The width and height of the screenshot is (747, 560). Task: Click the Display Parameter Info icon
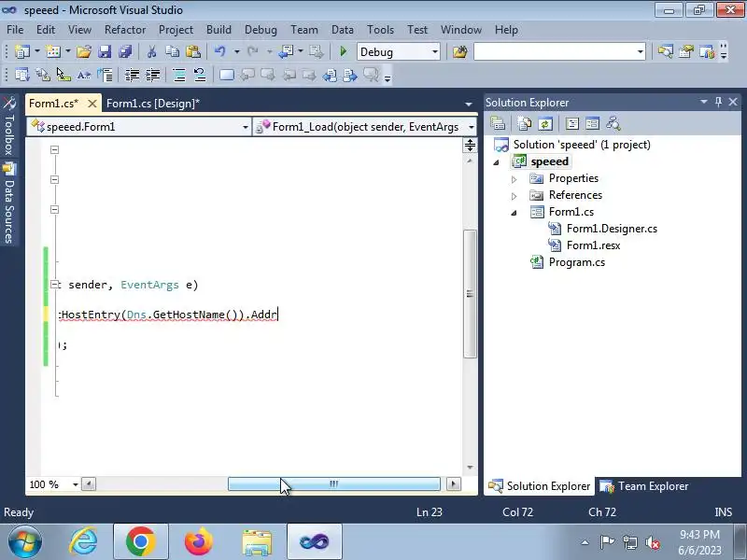43,75
